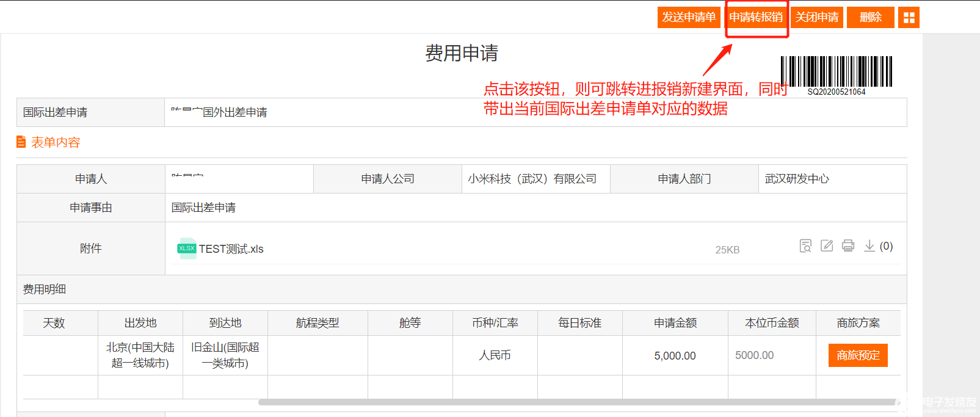Viewport: 980px width, 417px height.
Task: Click the 舱等 column header
Action: 410,323
